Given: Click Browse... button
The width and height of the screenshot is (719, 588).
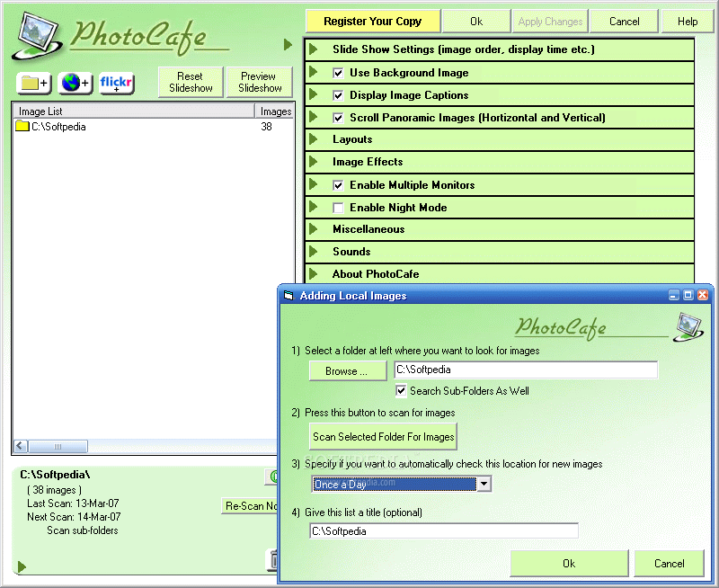Looking at the screenshot, I should tap(348, 371).
